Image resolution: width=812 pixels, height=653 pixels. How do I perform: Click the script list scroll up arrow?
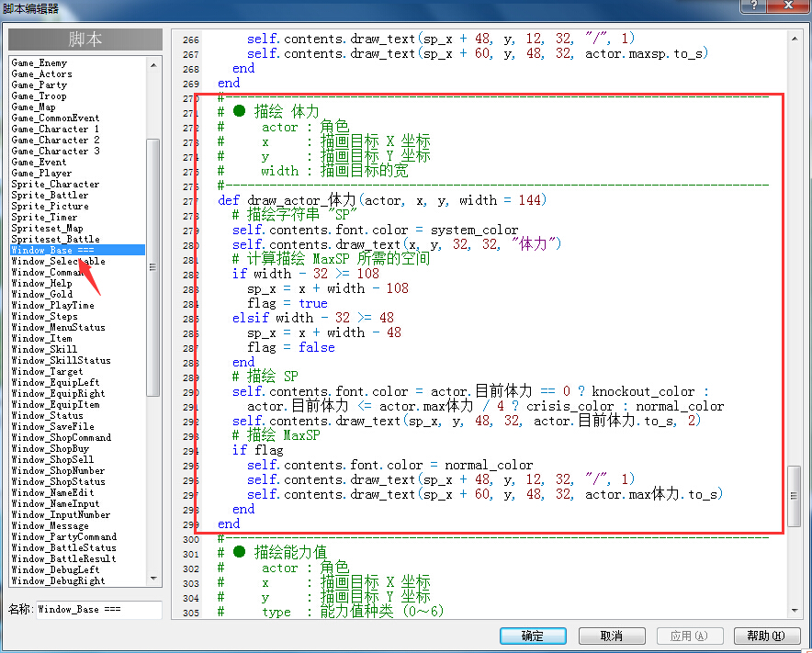(x=153, y=64)
